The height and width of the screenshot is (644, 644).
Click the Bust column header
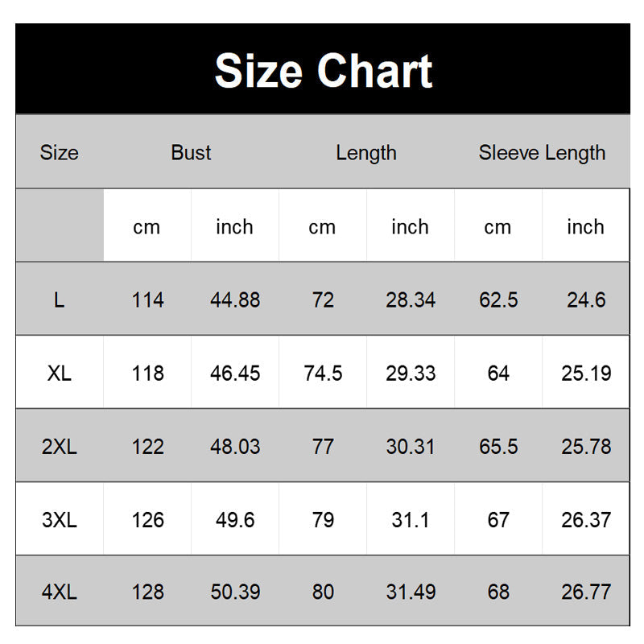tap(191, 153)
